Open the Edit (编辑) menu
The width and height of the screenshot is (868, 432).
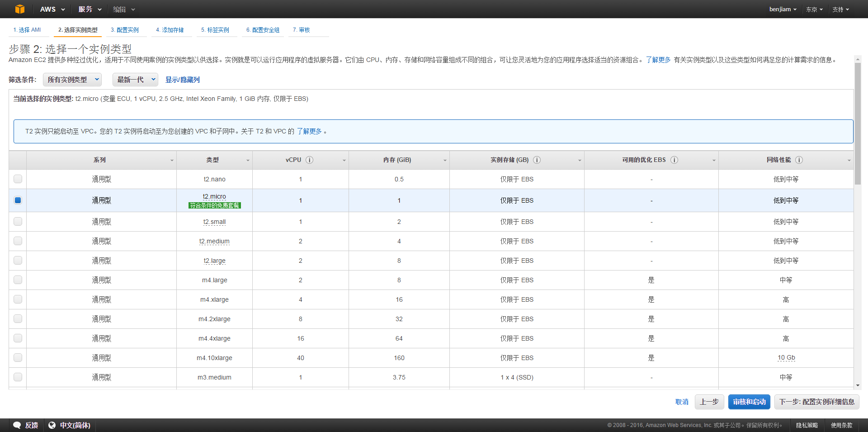[124, 9]
